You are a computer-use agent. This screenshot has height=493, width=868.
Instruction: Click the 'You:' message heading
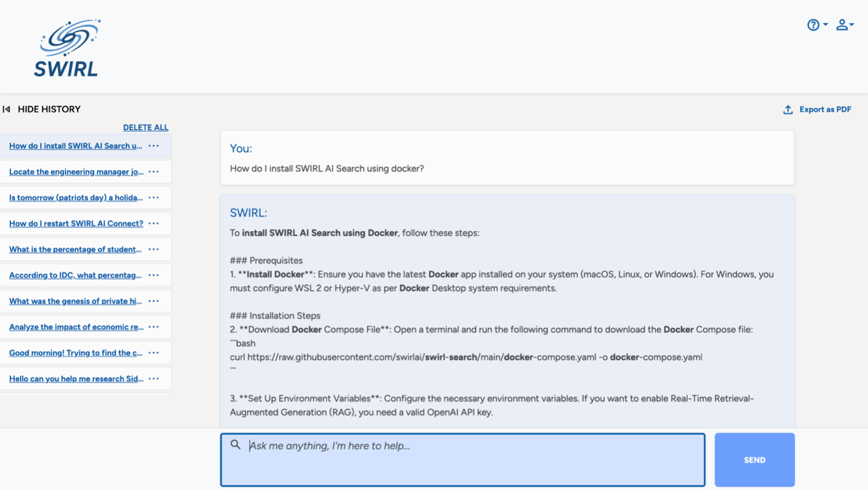point(241,148)
